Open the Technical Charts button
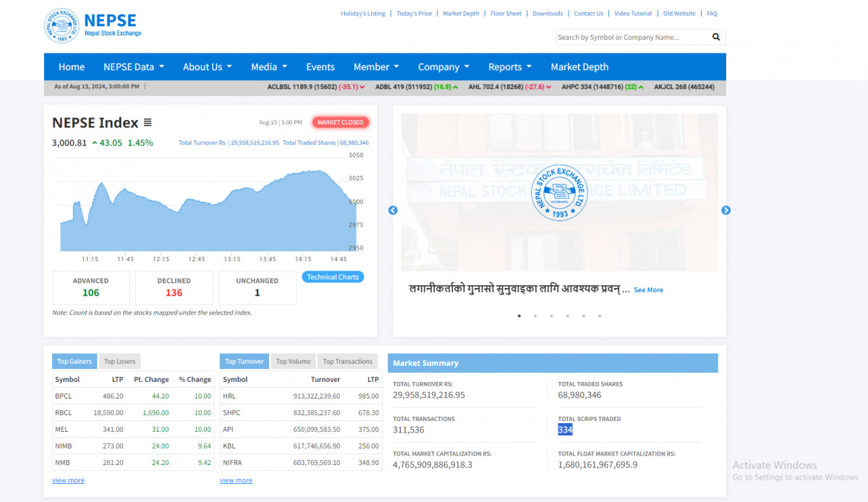868x502 pixels. pos(333,277)
